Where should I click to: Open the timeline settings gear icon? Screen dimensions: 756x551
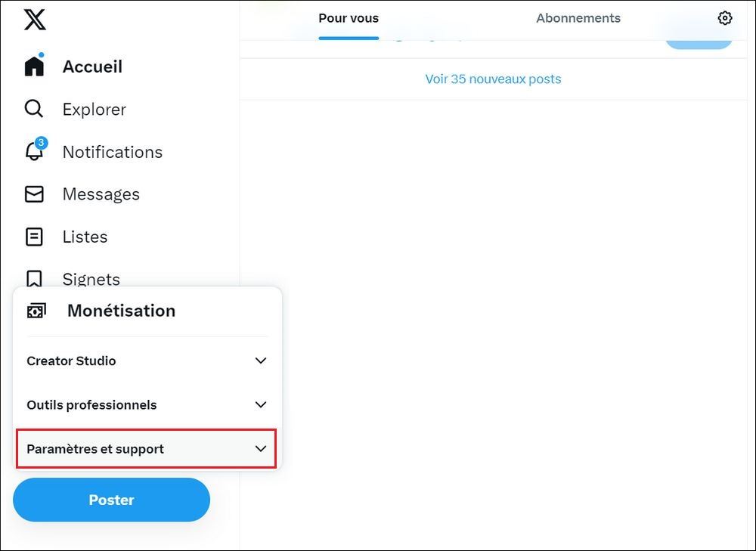(x=725, y=17)
